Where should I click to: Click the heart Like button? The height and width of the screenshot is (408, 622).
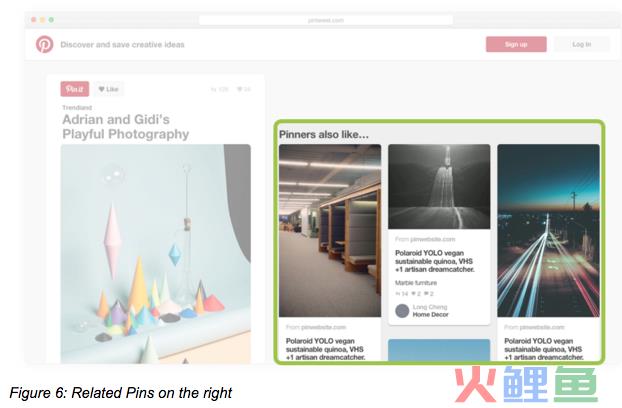(x=109, y=89)
